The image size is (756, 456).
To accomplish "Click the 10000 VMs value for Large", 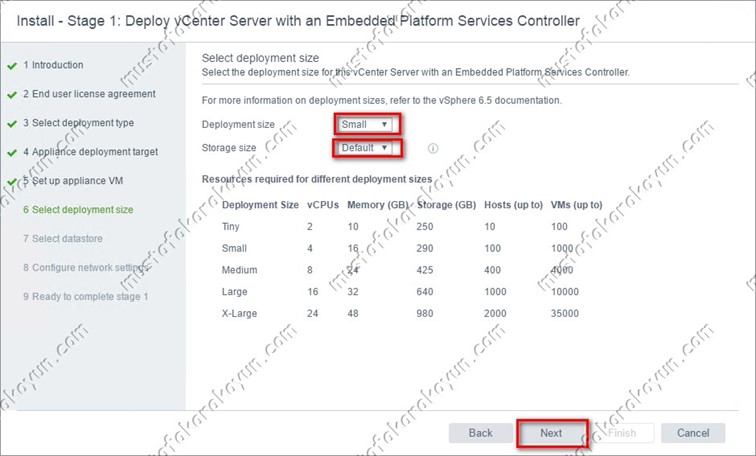I will click(565, 292).
